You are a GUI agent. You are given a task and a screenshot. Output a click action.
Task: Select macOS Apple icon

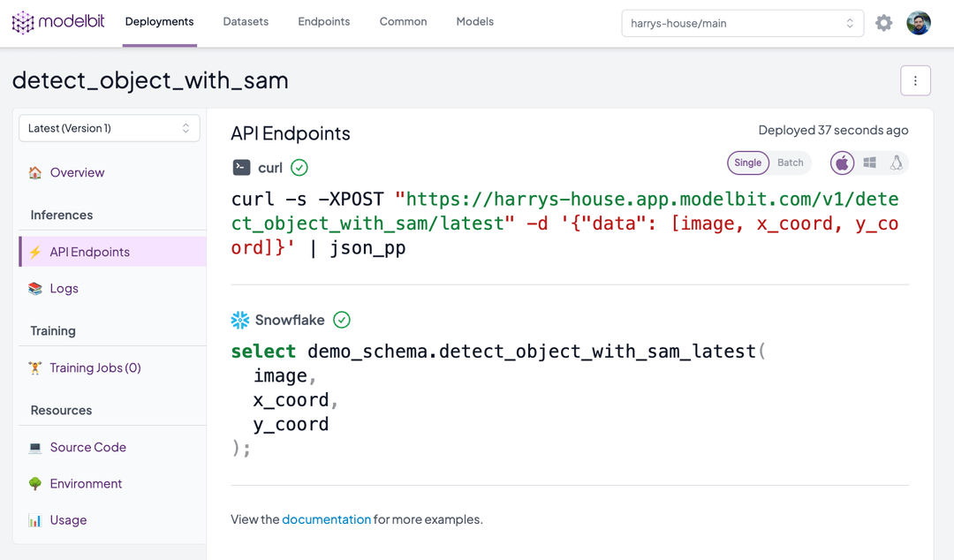point(842,163)
